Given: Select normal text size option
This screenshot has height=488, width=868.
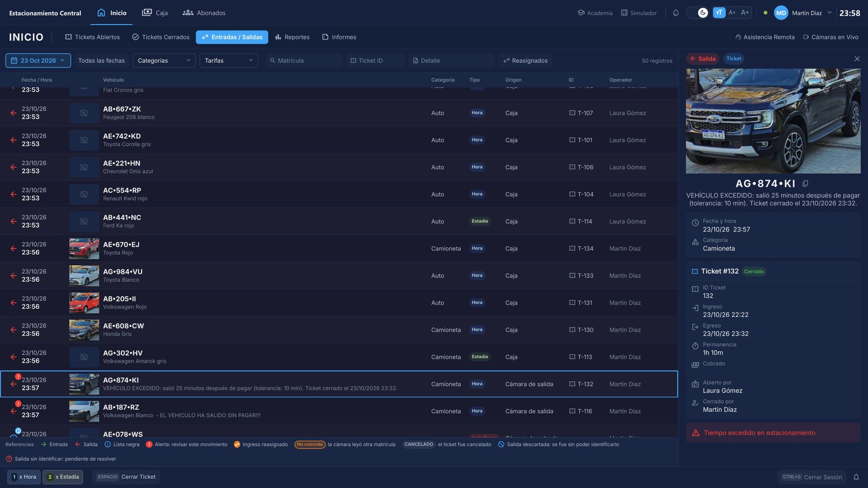Looking at the screenshot, I should [x=719, y=12].
